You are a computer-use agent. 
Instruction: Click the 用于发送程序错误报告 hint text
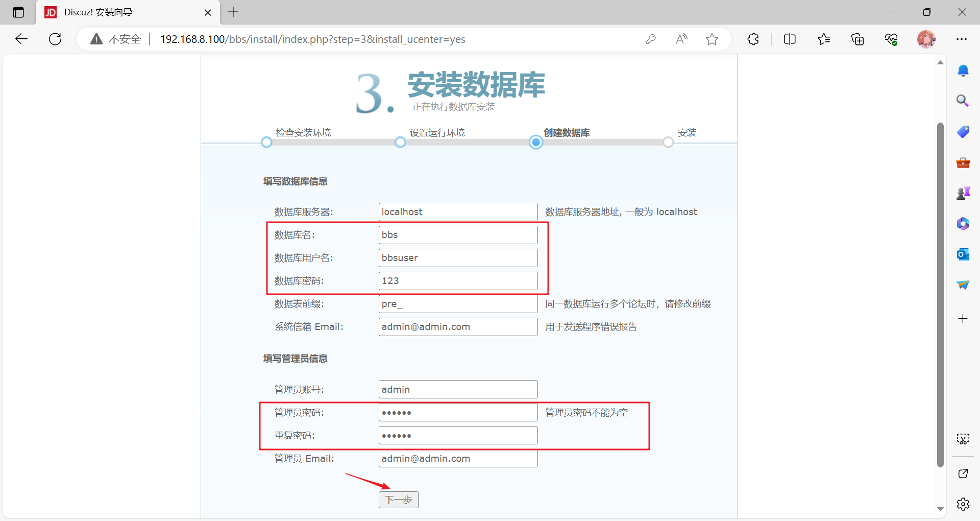[x=591, y=327]
